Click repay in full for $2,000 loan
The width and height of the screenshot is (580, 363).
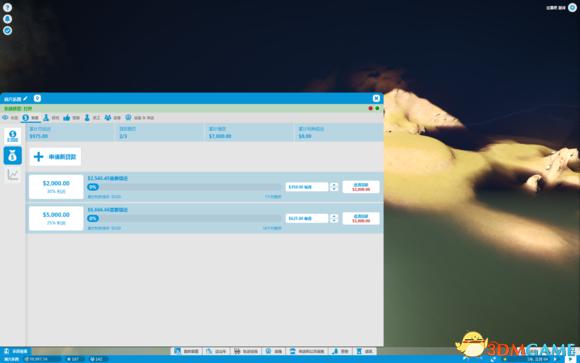(361, 187)
